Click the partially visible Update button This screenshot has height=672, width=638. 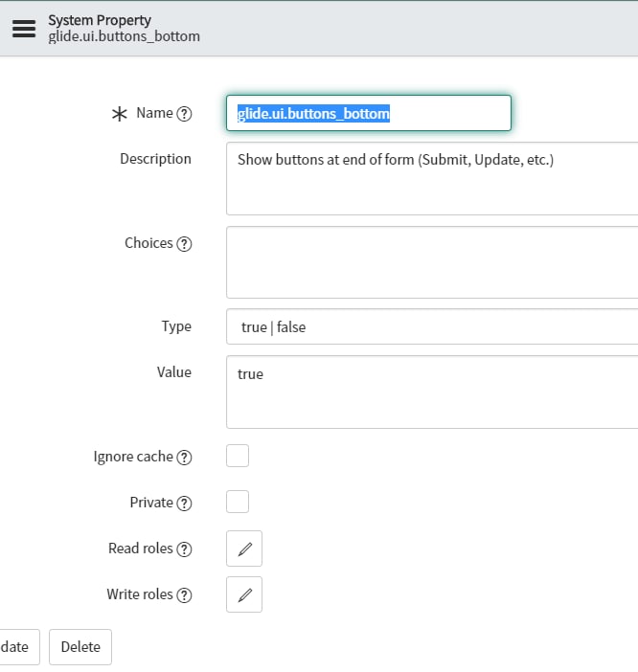click(19, 647)
